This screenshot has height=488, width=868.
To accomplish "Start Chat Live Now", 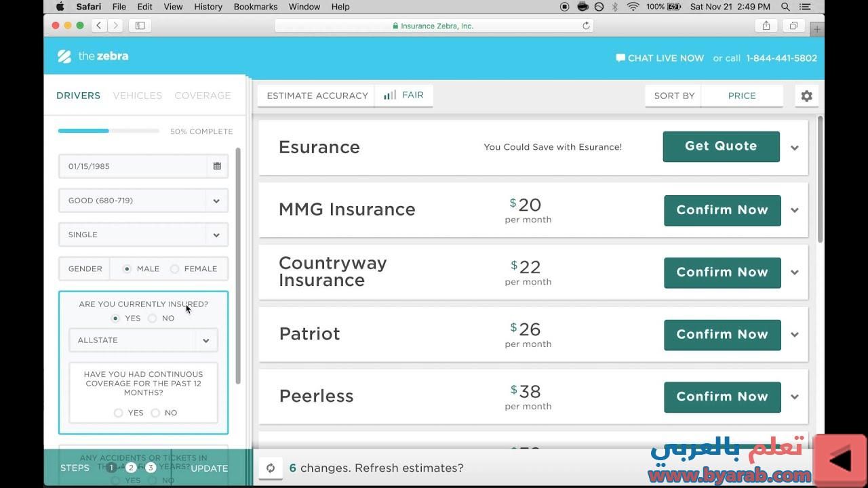I will click(x=660, y=58).
